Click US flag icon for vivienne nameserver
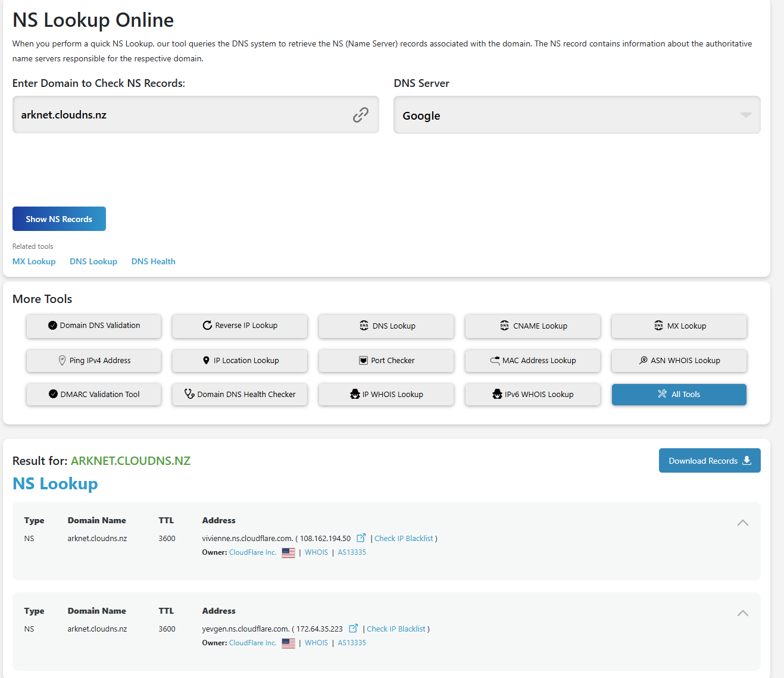Screen dimensions: 784x678 [x=288, y=552]
